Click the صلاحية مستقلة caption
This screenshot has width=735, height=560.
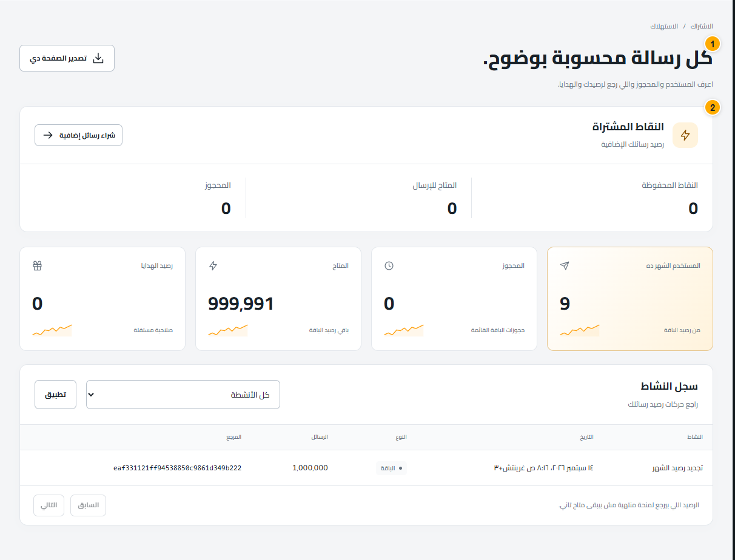tap(153, 330)
